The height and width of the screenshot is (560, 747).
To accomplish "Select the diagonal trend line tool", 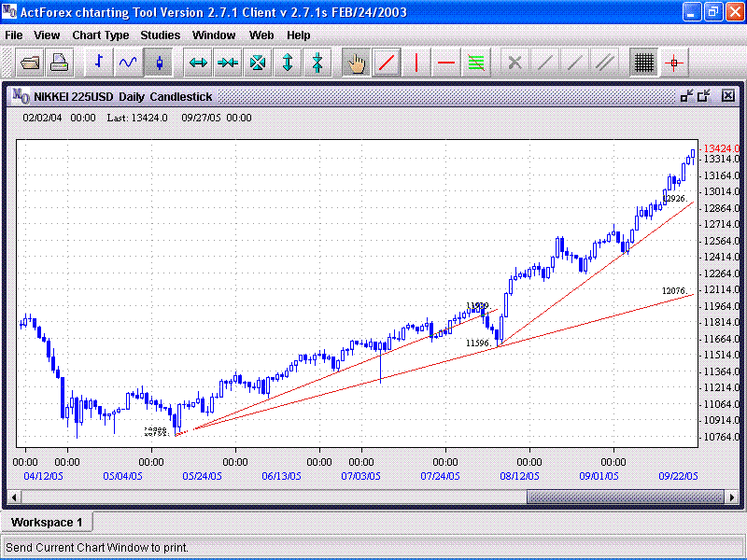I will coord(386,63).
